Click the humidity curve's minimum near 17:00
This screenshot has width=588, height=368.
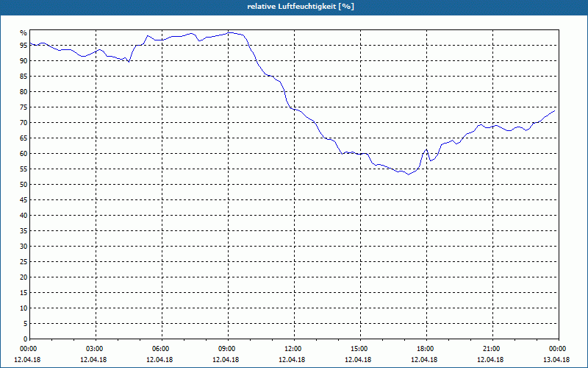(x=409, y=174)
